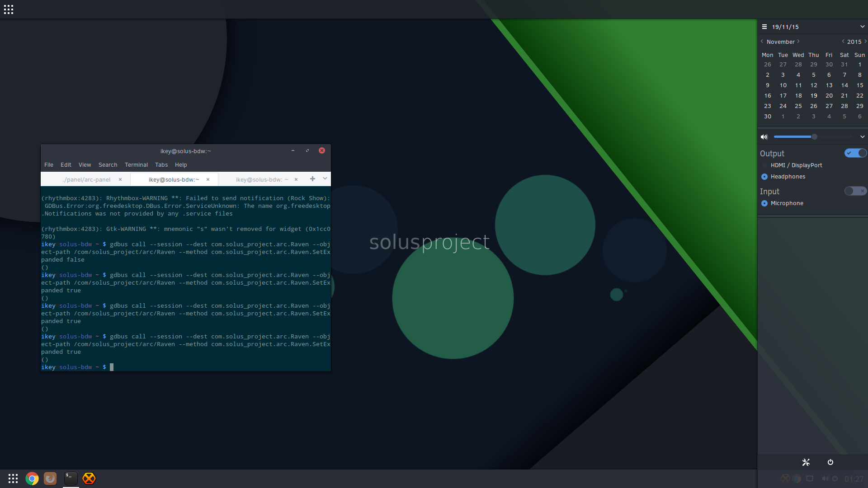Open settings via the tools icon in Raven
This screenshot has height=488, width=868.
[x=806, y=462]
